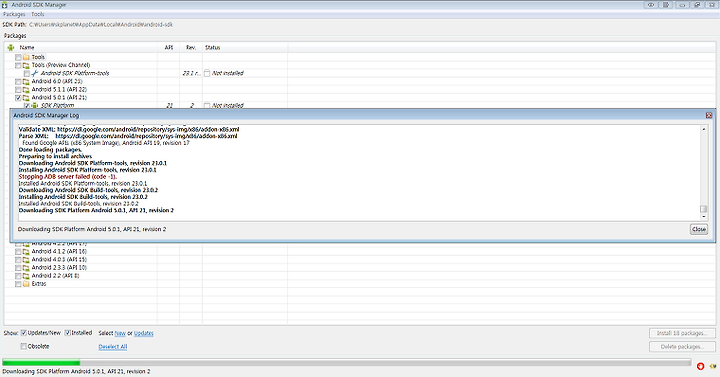Check the Android 4.0.3 (API 15) checkbox
The height and width of the screenshot is (377, 720).
click(18, 260)
